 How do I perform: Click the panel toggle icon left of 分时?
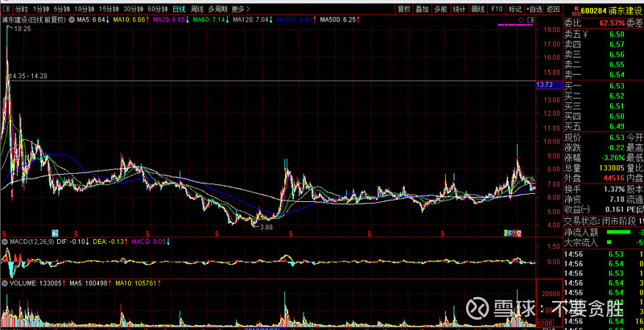click(6, 8)
